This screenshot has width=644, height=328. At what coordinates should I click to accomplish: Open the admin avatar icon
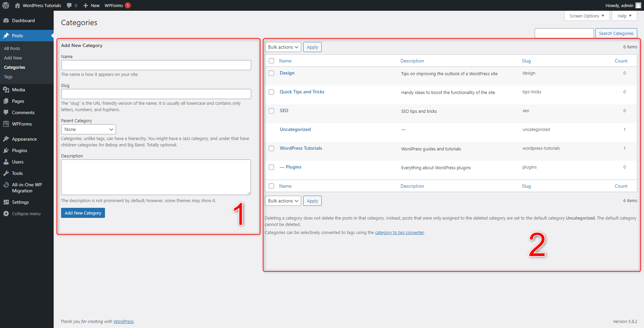pos(638,5)
